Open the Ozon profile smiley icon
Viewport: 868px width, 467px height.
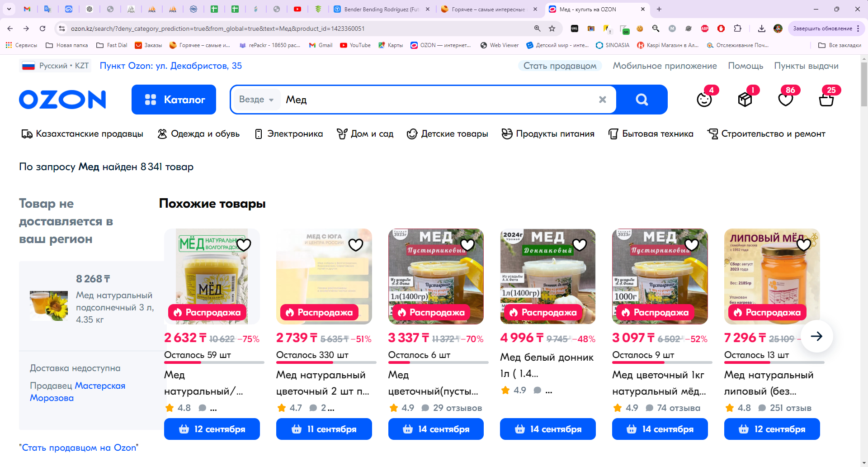(x=704, y=99)
